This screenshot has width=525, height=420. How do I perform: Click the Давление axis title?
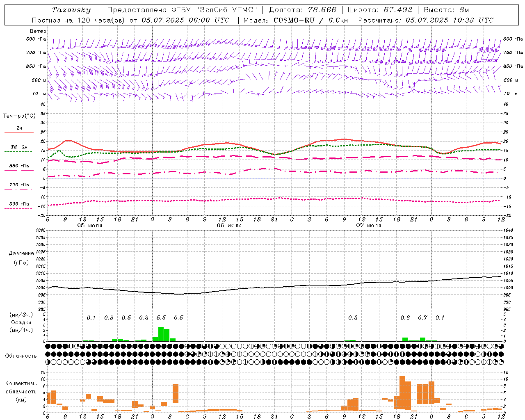click(x=21, y=253)
